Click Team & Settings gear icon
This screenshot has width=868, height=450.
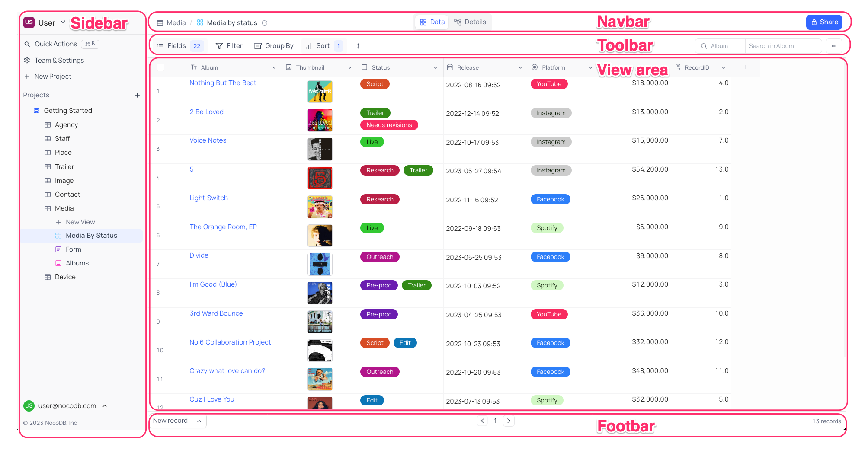pos(27,61)
